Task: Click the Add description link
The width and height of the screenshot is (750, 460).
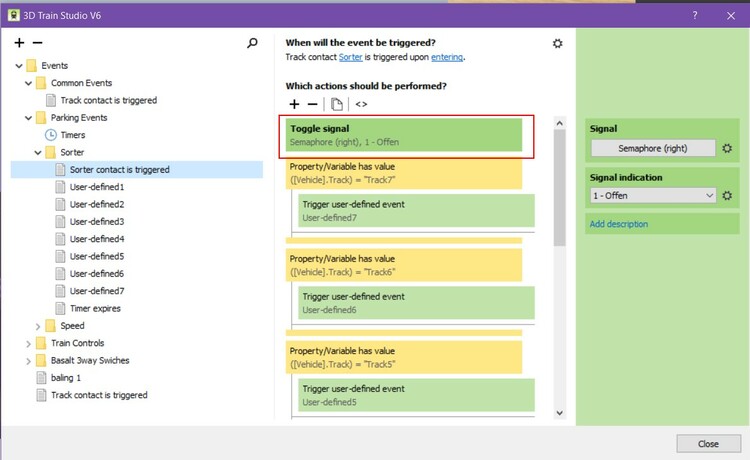Action: (x=618, y=224)
